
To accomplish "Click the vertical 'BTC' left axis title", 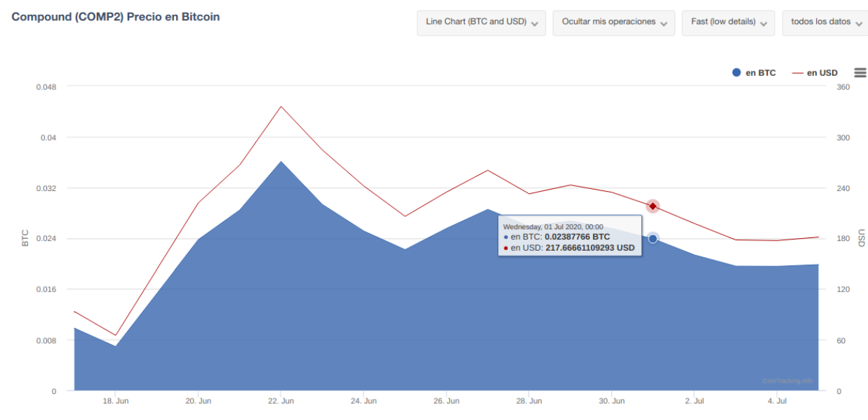I will 25,238.
